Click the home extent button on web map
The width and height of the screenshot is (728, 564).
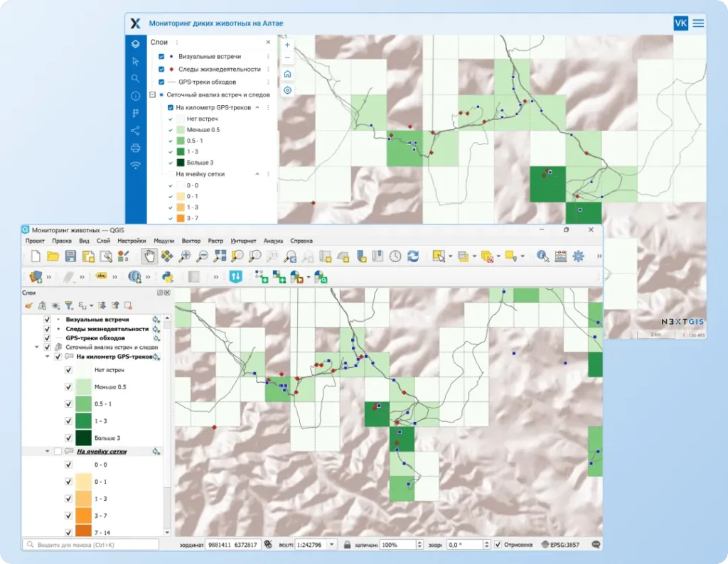coord(287,74)
